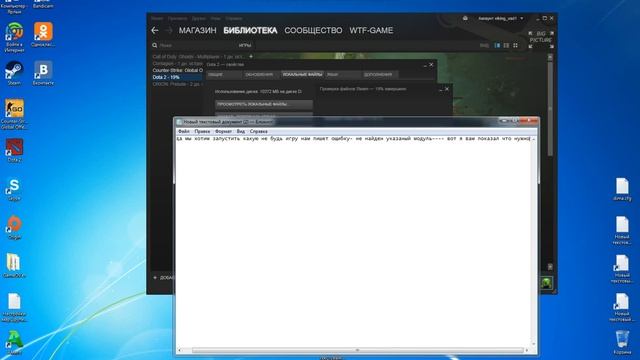The height and width of the screenshot is (360, 640).
Task: Select Call of Duty: Ghosts - Multiplayer entry
Action: [x=198, y=56]
